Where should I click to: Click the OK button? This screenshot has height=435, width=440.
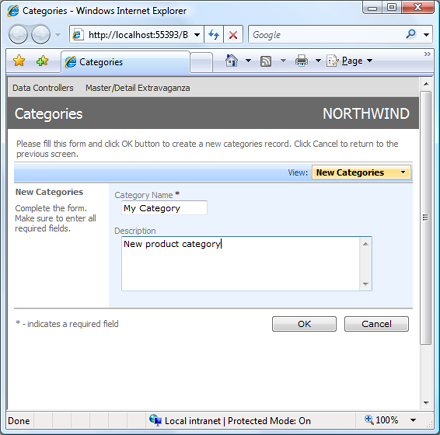pyautogui.click(x=304, y=324)
